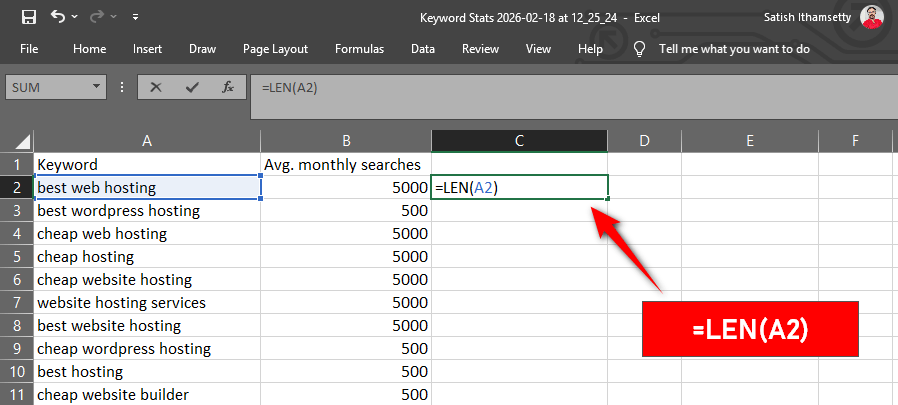Click the Redo arrow icon
Viewport: 898px width, 405px height.
96,17
